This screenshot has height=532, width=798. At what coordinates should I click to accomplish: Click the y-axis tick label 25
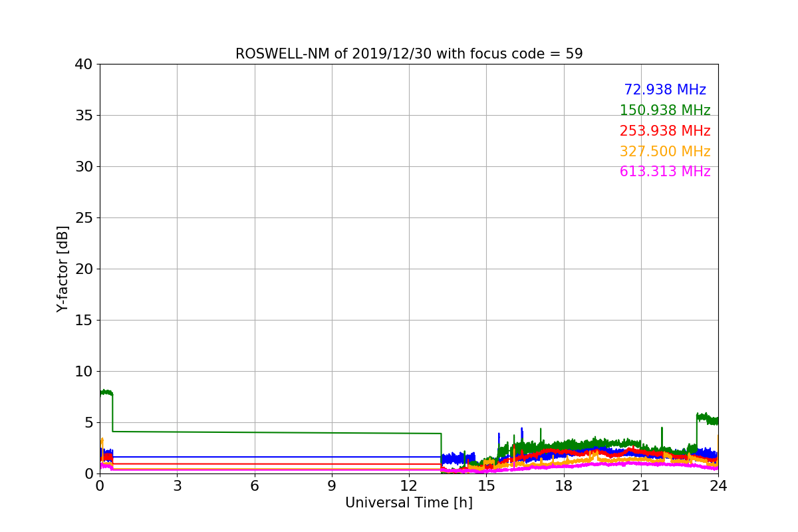pyautogui.click(x=84, y=218)
